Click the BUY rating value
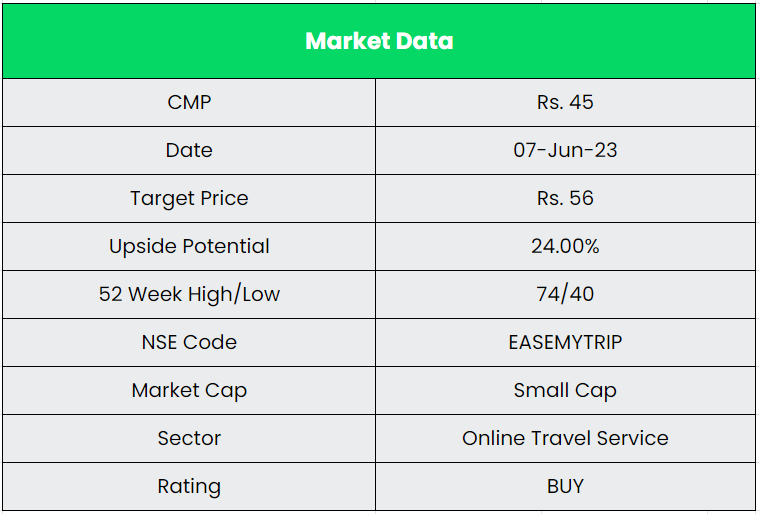The height and width of the screenshot is (514, 760). pyautogui.click(x=565, y=486)
